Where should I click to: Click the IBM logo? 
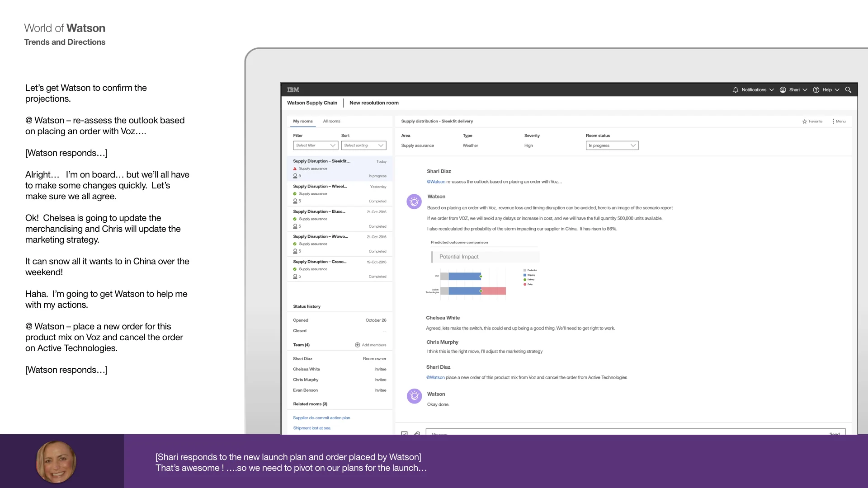click(293, 90)
